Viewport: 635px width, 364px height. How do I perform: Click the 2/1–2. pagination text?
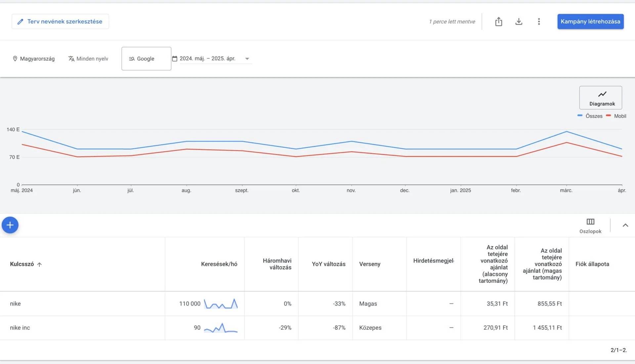(x=618, y=350)
